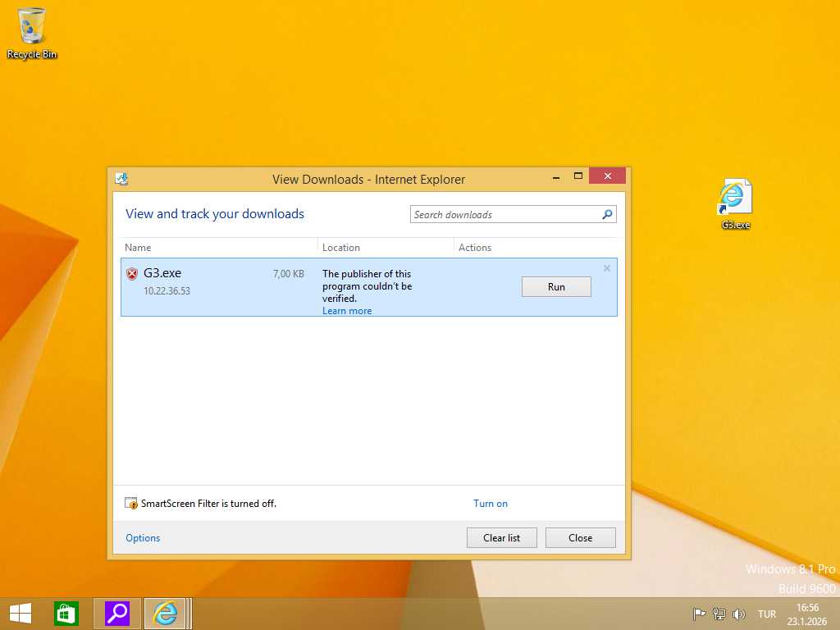
Task: Open the Recycle Bin desktop icon
Action: [x=32, y=32]
